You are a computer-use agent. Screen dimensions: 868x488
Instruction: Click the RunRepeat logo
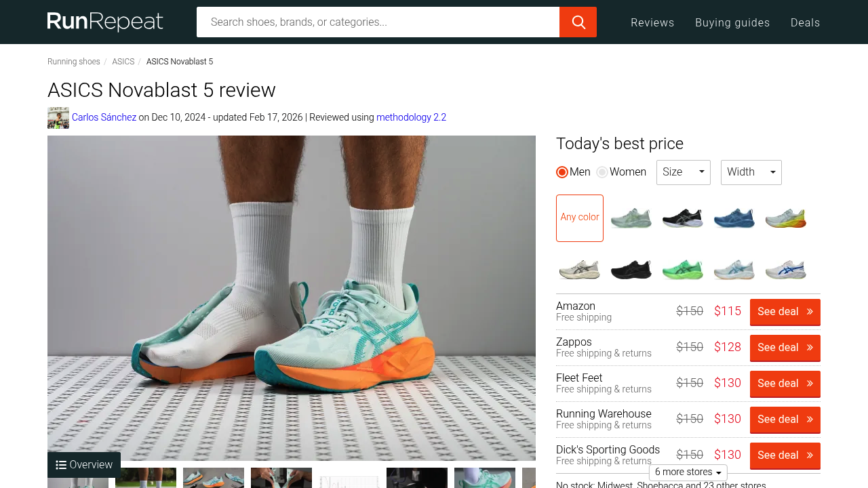105,22
